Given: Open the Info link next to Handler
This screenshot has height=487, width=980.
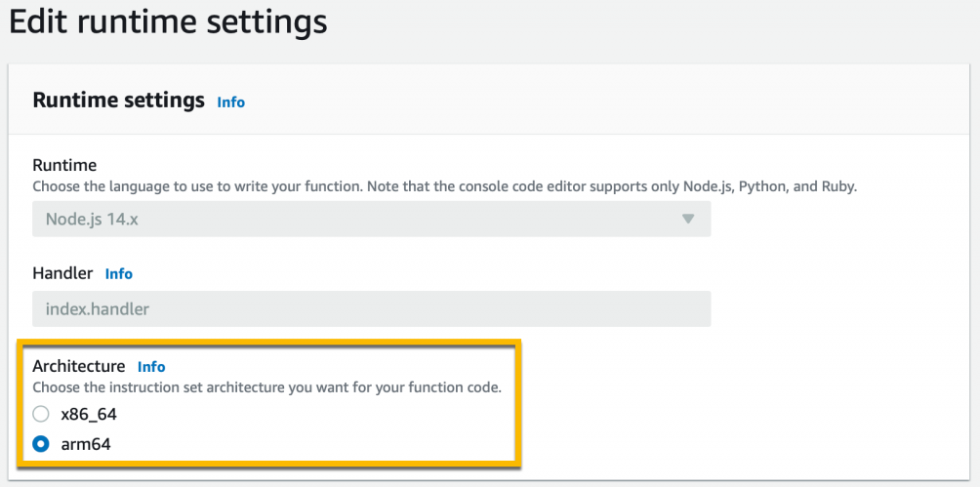Looking at the screenshot, I should coord(118,273).
